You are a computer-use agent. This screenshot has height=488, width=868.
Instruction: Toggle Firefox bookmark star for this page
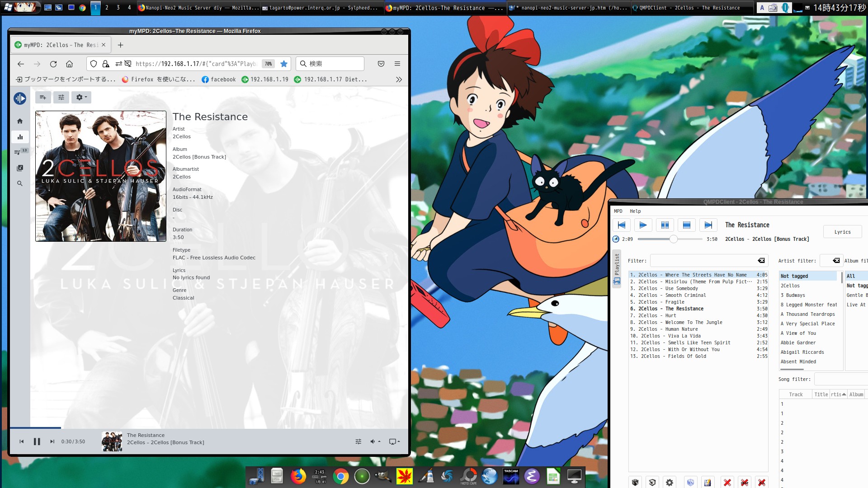(x=284, y=64)
